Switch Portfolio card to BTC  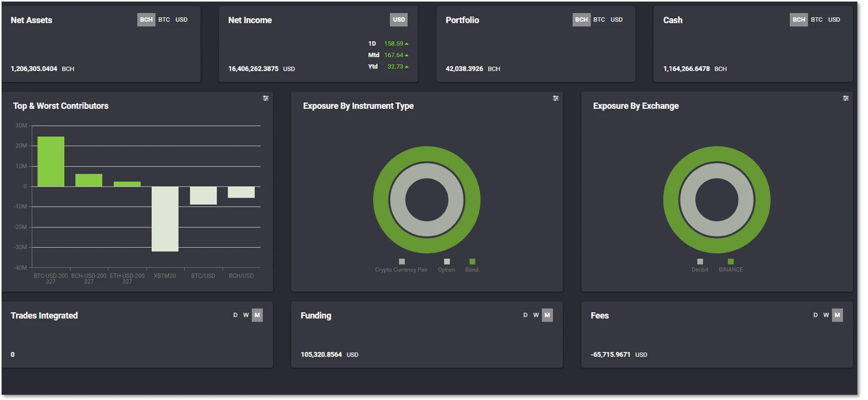(x=599, y=20)
